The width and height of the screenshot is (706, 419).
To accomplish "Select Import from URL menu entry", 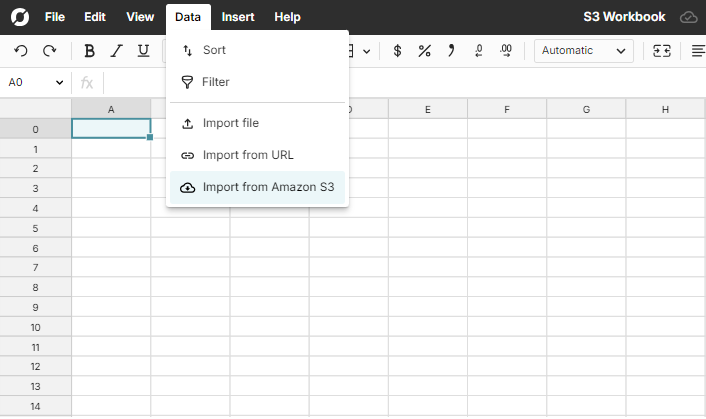I will tap(248, 155).
